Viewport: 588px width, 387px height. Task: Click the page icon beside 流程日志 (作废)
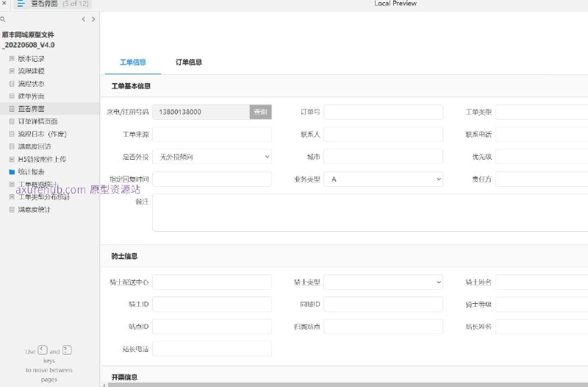[12, 134]
